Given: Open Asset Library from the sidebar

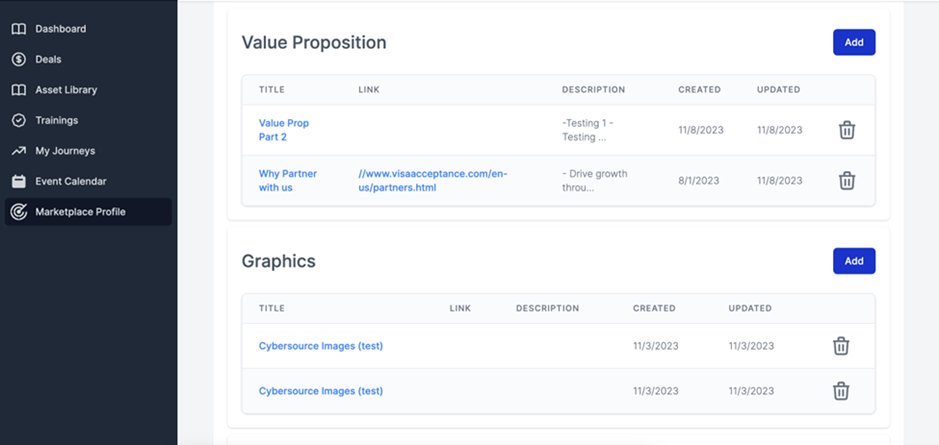Looking at the screenshot, I should pos(66,90).
